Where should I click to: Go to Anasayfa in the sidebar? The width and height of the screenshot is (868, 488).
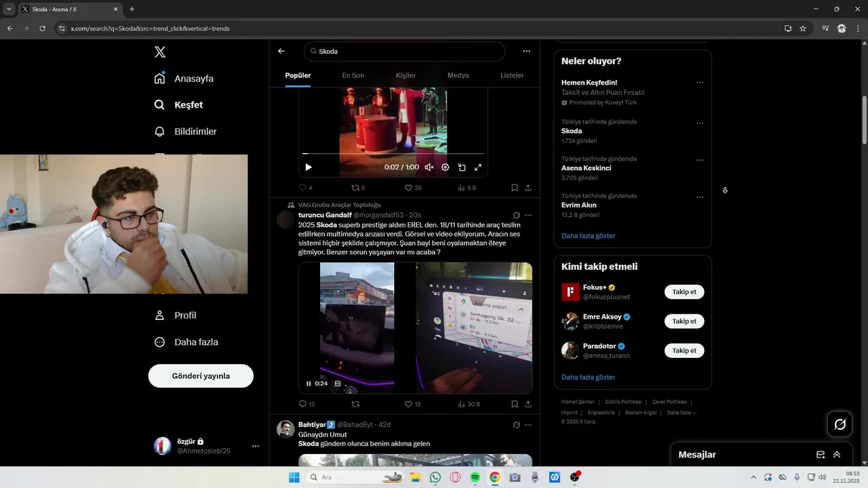coord(184,79)
